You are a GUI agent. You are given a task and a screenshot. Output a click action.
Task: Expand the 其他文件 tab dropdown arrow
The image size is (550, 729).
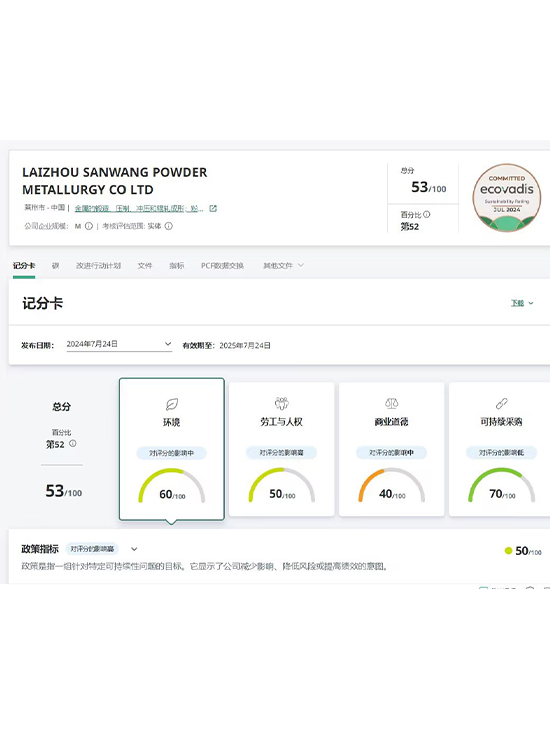[301, 265]
